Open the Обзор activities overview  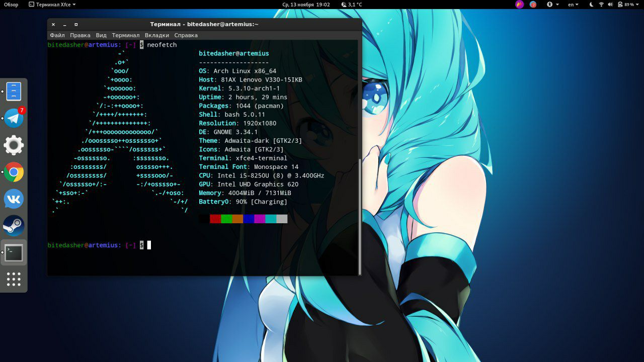pos(11,5)
